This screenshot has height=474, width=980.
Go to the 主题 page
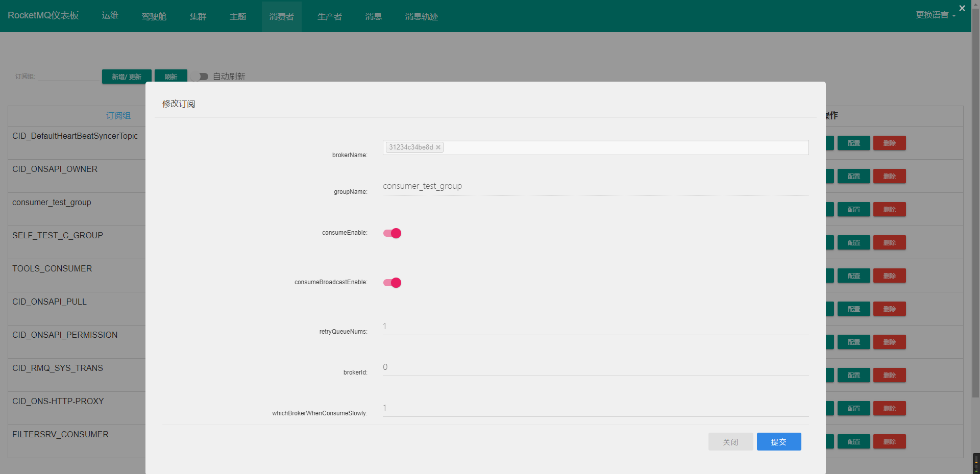click(238, 16)
